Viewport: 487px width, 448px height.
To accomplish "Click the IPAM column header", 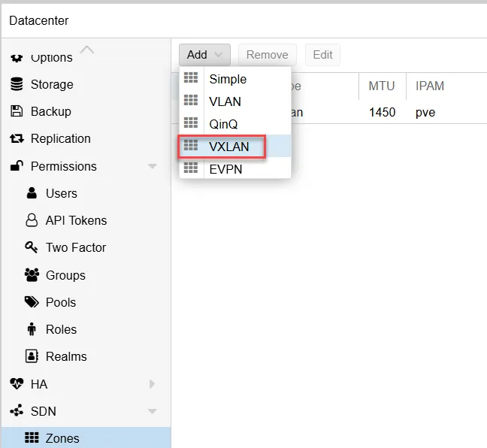I will [446, 86].
